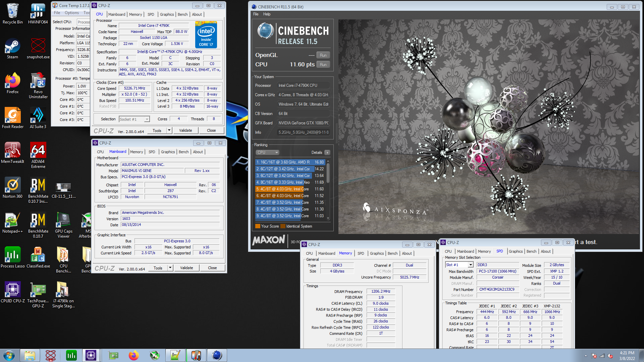Open BenchMate 0.10.7 Installer desktop icon

(38, 190)
